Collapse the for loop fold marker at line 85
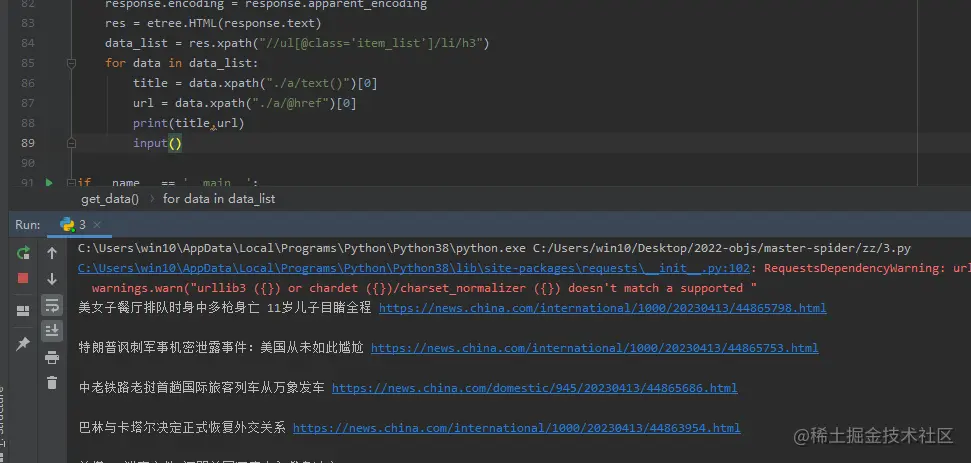The image size is (971, 463). tap(71, 63)
